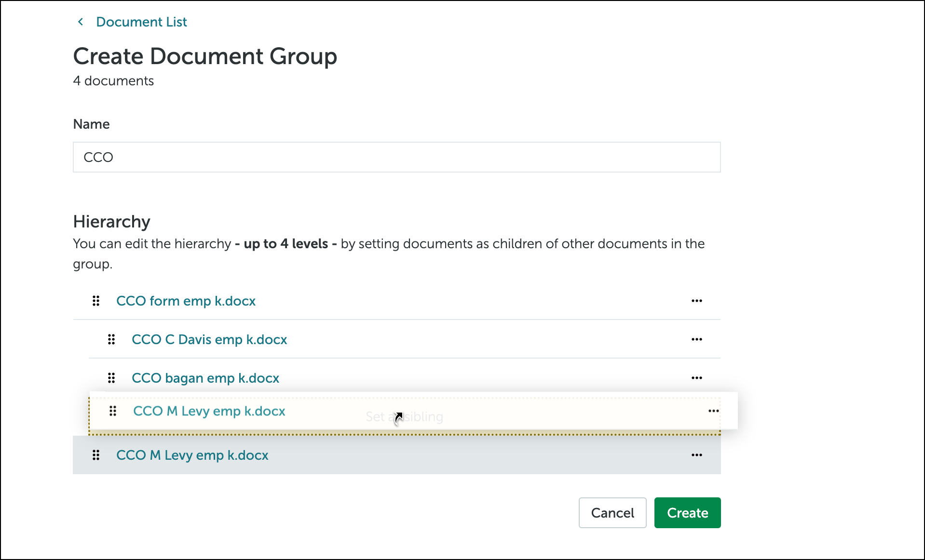Open more options for CCO bagan emp k.docx

pos(696,378)
